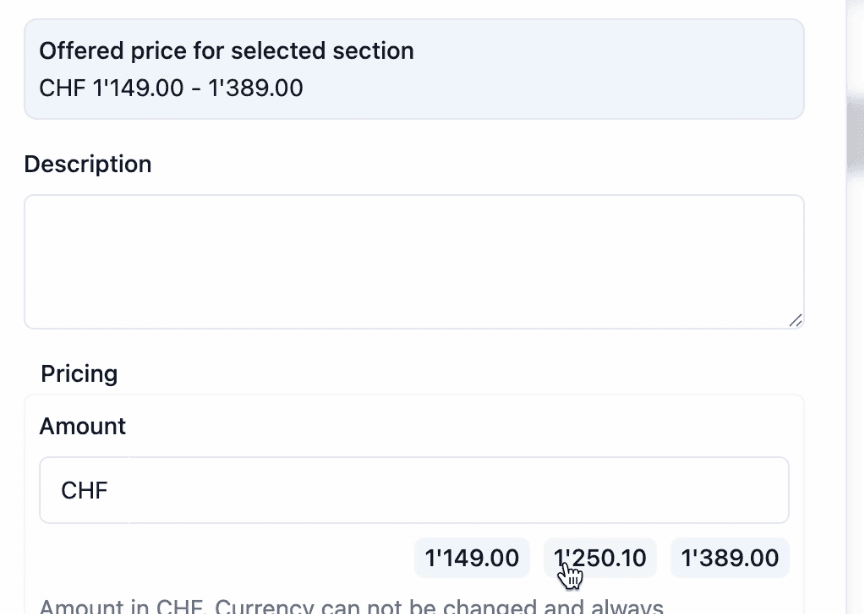Click the CHF currency prefix in Amount field
The height and width of the screenshot is (614, 864).
click(84, 490)
